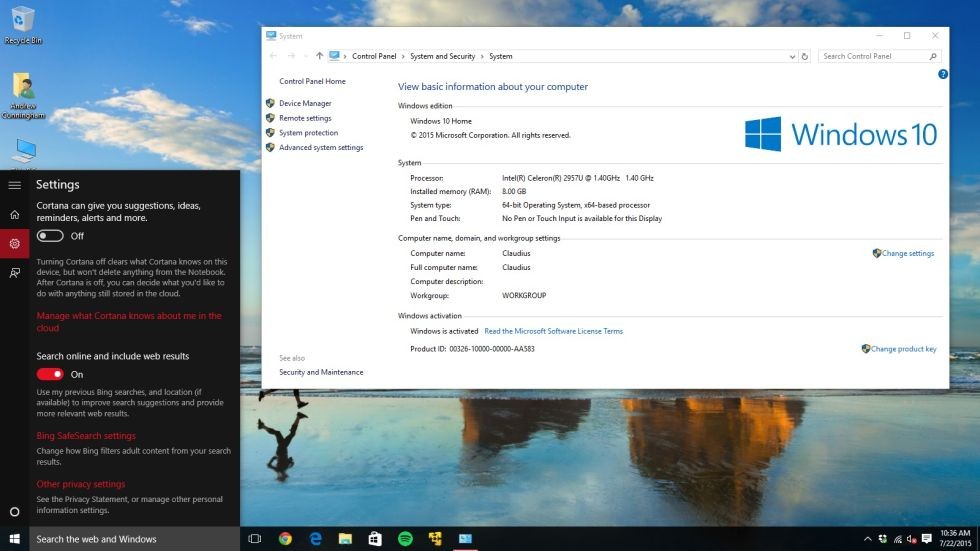
Task: Turn off Search online web results switch
Action: click(50, 374)
